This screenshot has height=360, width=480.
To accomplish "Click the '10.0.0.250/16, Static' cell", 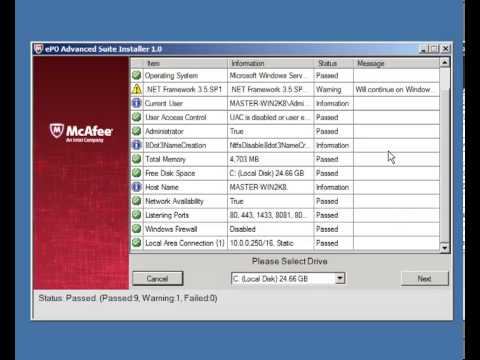I will pyautogui.click(x=271, y=243).
